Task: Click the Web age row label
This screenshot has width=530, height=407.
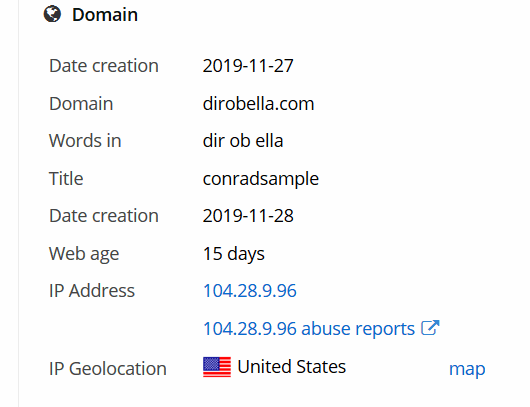Action: tap(84, 254)
